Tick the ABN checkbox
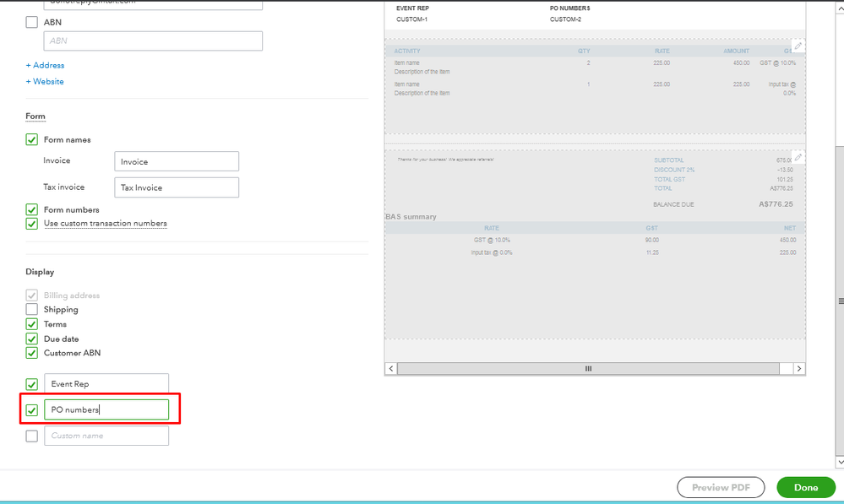 pos(32,22)
